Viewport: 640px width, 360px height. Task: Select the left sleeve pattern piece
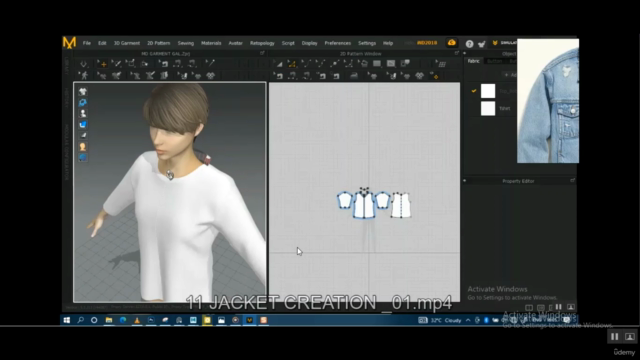(345, 200)
